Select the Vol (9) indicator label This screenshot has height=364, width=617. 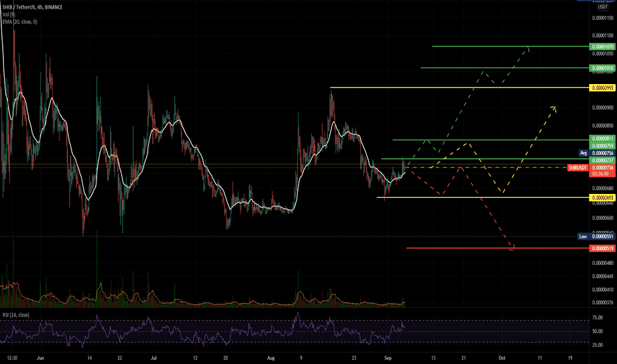pyautogui.click(x=9, y=15)
